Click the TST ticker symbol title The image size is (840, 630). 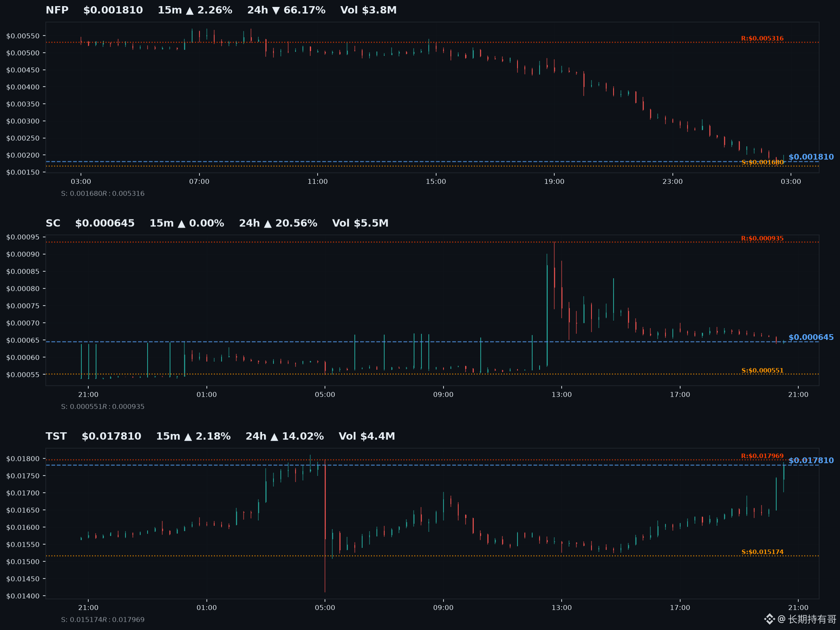click(56, 436)
